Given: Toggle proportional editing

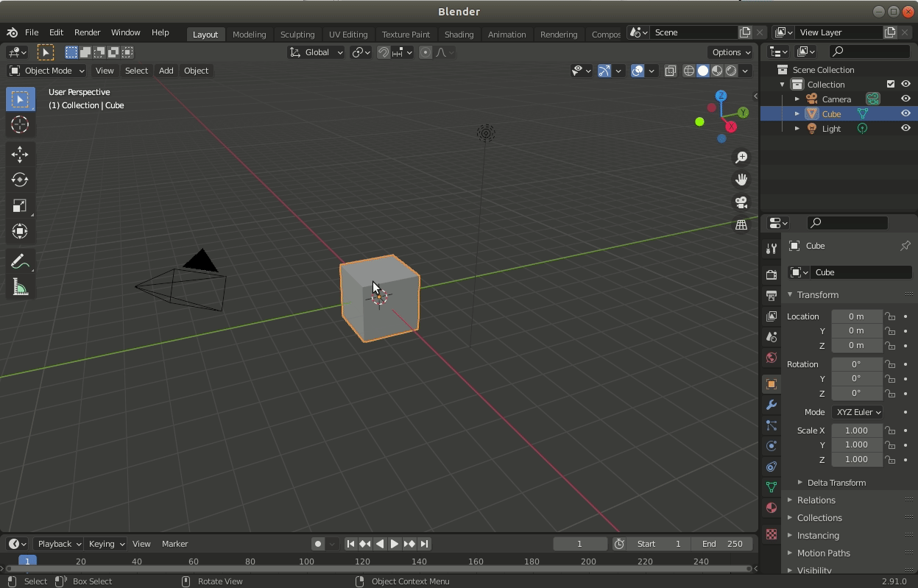Looking at the screenshot, I should 426,52.
